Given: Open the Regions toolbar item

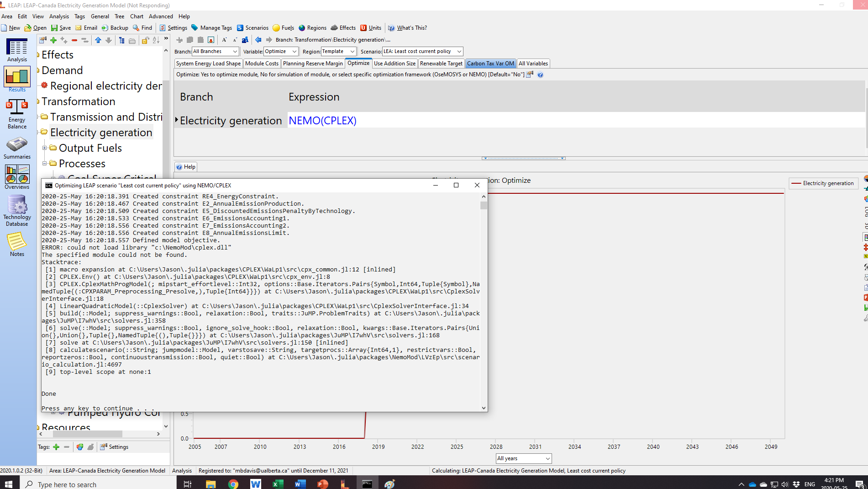Looking at the screenshot, I should [x=312, y=28].
